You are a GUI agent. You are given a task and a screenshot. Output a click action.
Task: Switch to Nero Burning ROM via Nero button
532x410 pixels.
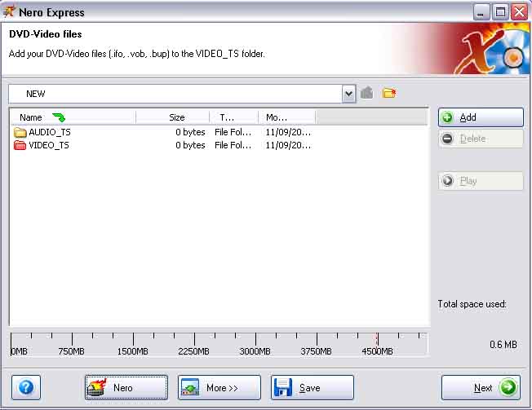[126, 387]
